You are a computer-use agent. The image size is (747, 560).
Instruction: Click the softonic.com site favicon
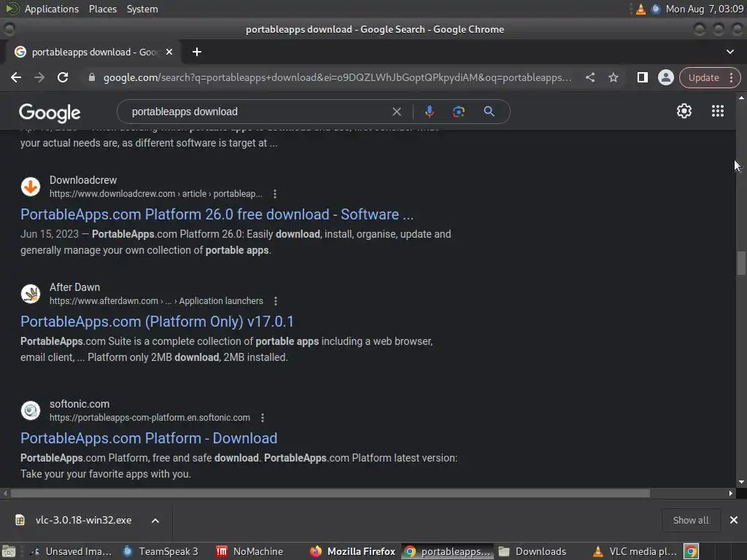[31, 411]
